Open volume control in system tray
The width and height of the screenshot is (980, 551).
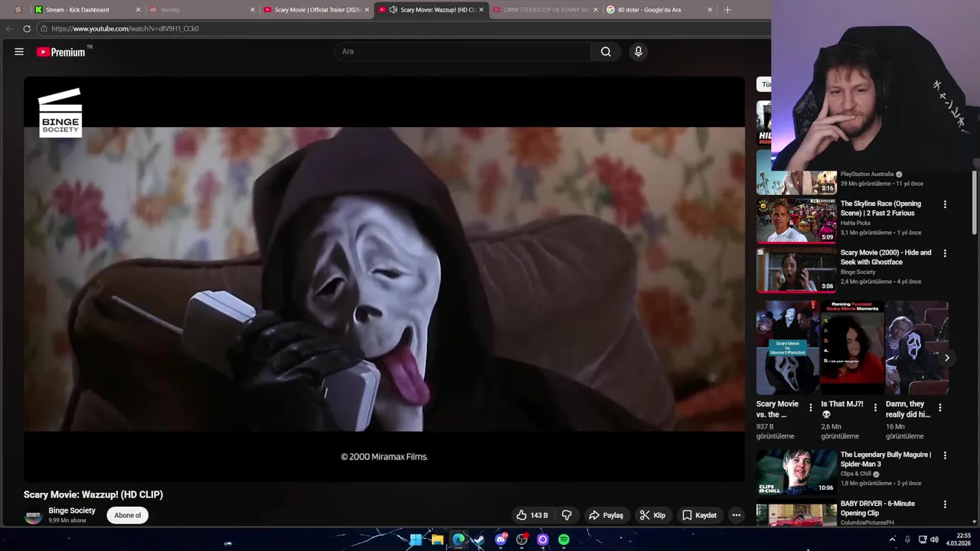934,540
